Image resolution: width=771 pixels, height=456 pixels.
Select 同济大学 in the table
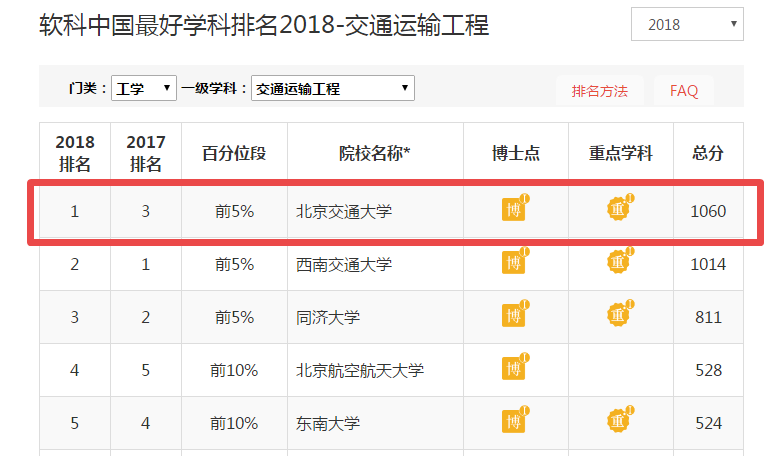[328, 317]
